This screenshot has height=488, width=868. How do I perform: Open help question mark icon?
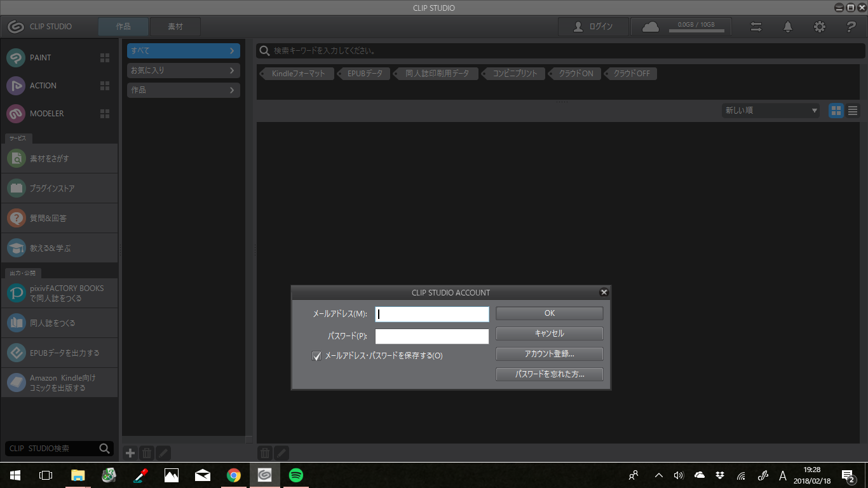click(851, 27)
